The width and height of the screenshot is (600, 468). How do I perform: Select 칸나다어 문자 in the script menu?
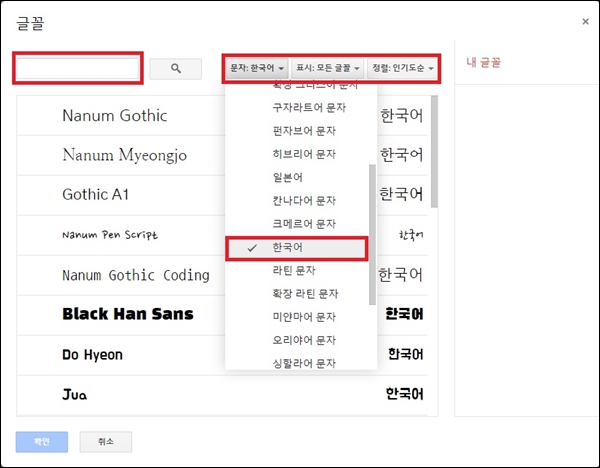pyautogui.click(x=297, y=200)
